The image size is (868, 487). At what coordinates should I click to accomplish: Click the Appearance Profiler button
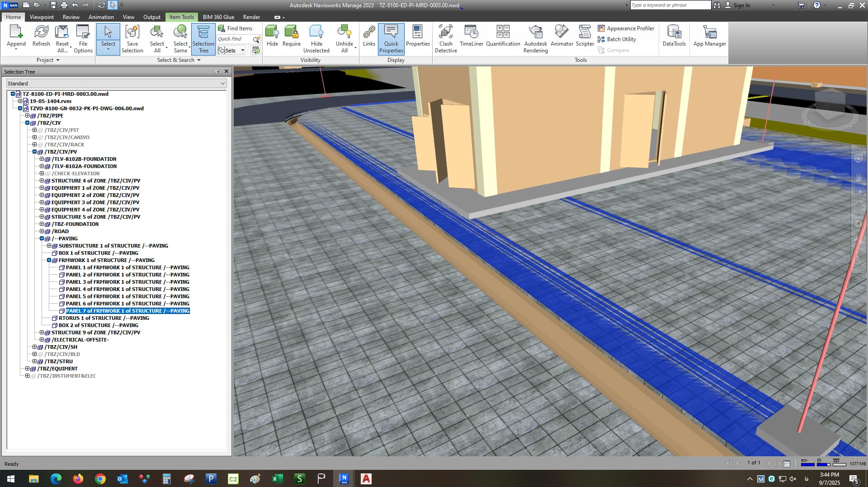point(626,28)
